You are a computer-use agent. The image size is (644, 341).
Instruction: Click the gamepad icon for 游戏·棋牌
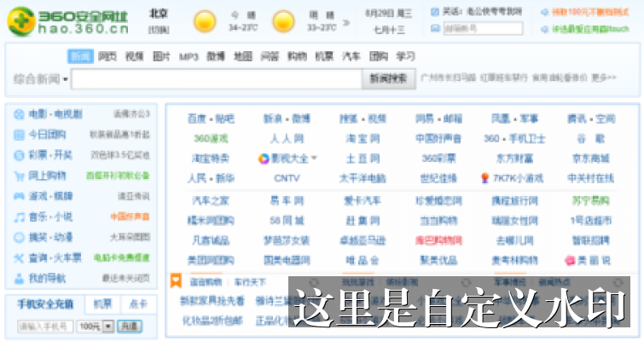19,196
